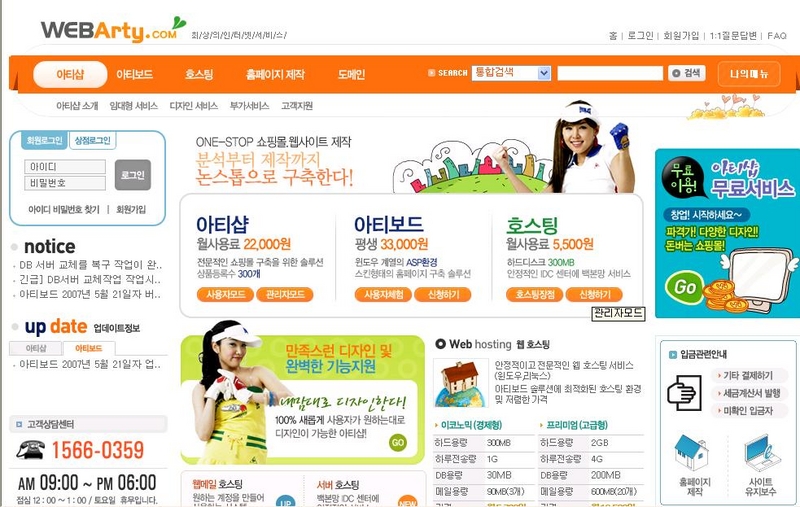Click the house icon for 홈페이지 제작
The image size is (800, 507).
tap(692, 452)
